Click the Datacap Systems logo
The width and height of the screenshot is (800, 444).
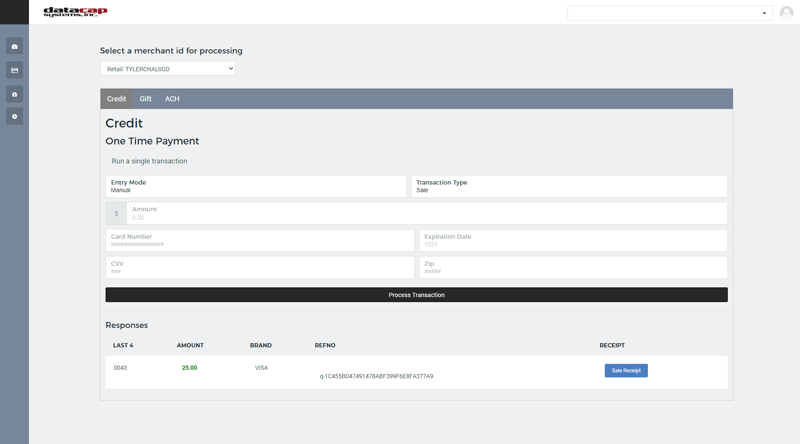coord(75,12)
